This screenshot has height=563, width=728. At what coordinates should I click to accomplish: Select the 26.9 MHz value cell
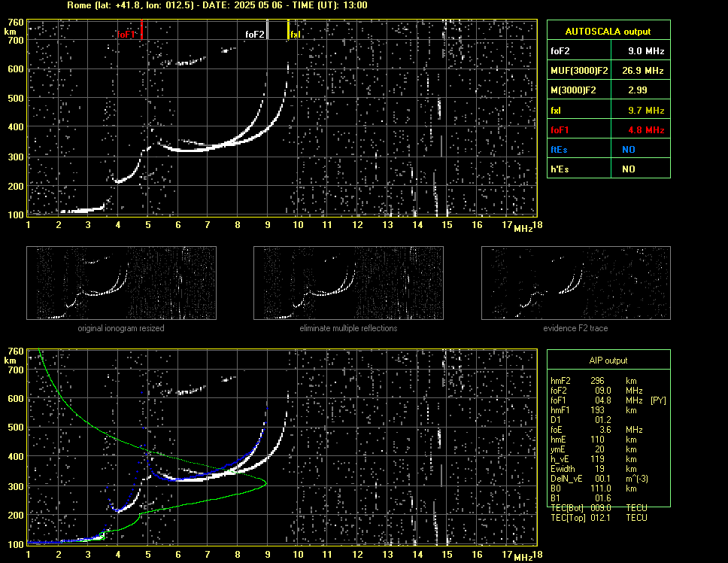point(641,71)
